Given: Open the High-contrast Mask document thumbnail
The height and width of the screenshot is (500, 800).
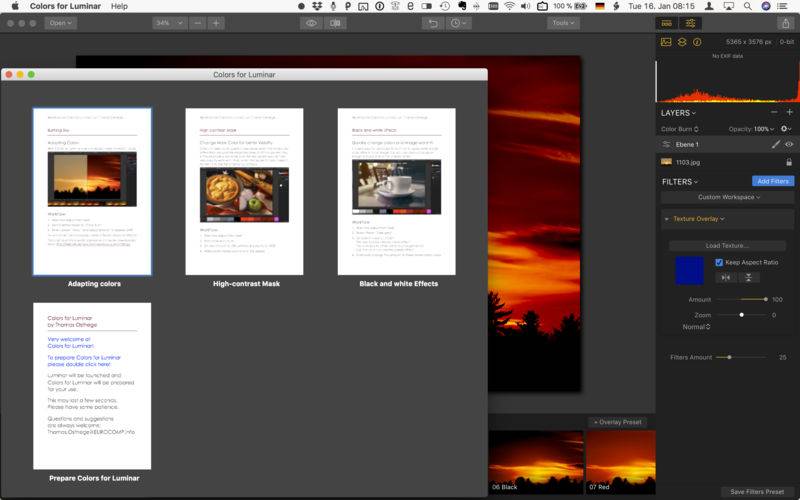Looking at the screenshot, I should pos(244,192).
